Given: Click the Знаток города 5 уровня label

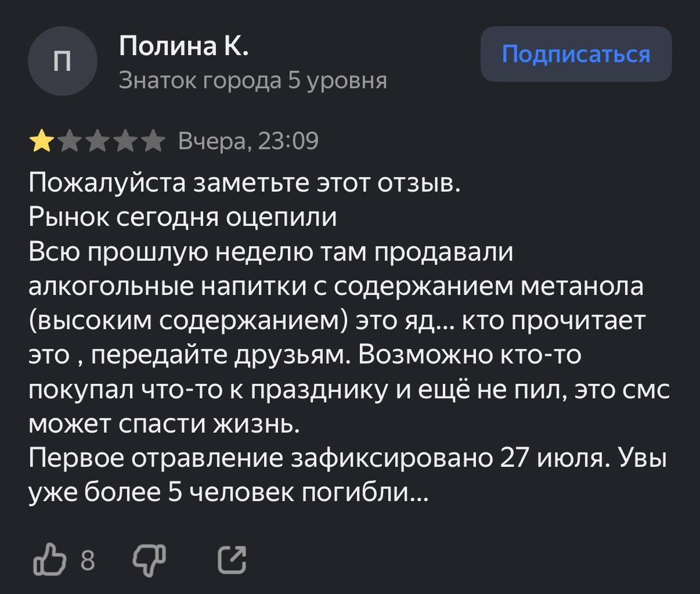Looking at the screenshot, I should click(x=252, y=81).
